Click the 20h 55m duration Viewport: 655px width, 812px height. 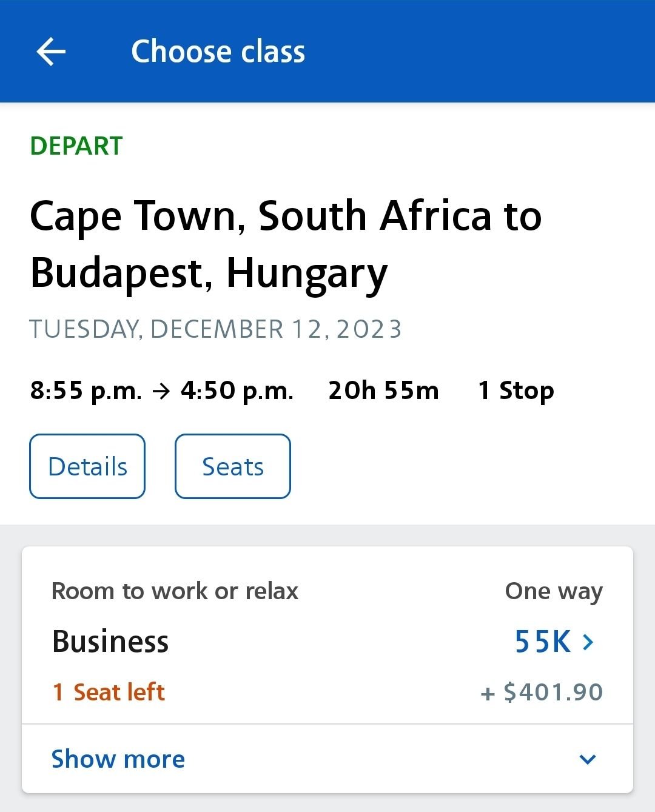tap(383, 391)
